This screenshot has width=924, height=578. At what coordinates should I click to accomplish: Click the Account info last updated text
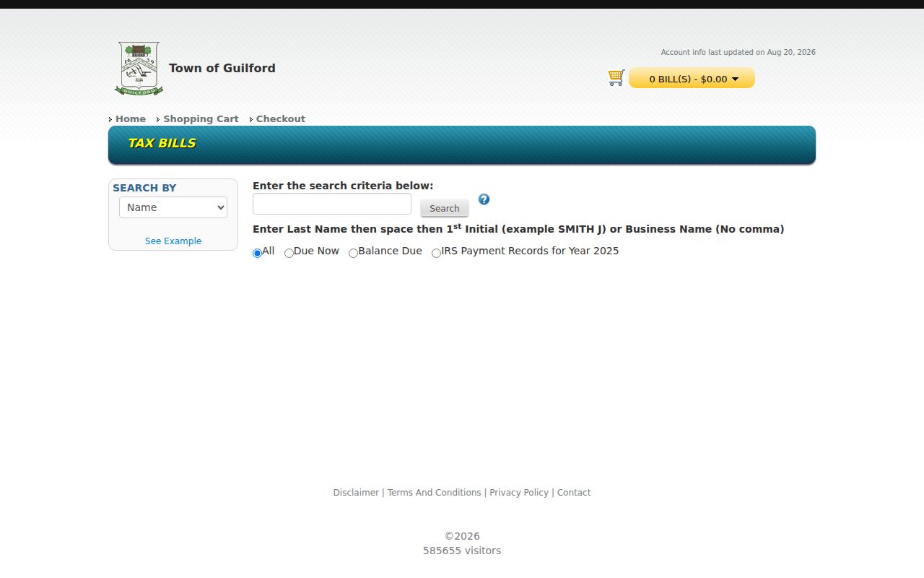click(x=738, y=52)
